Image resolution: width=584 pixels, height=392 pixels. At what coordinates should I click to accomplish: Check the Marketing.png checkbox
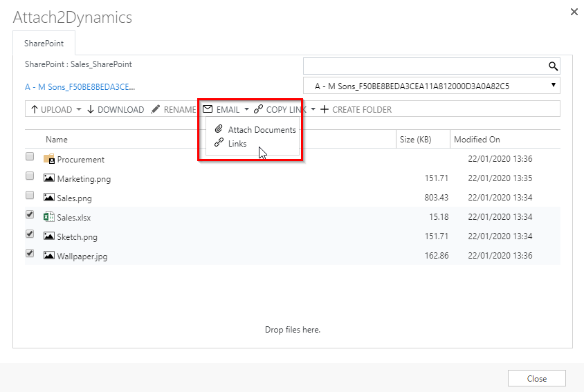pos(30,176)
